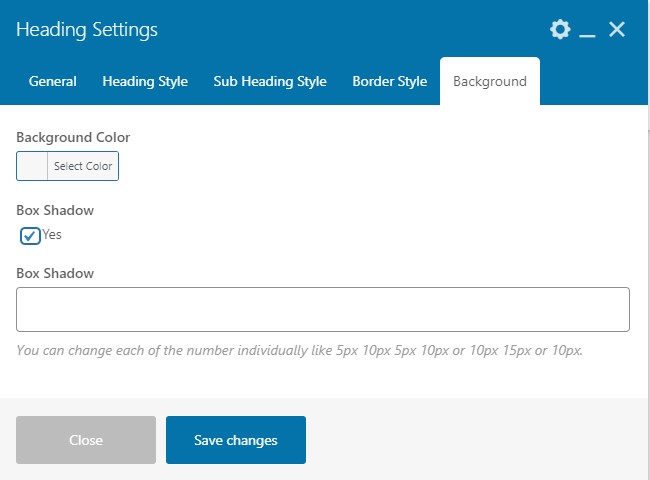This screenshot has width=650, height=480.
Task: Click the italic hint text below the input
Action: coord(300,351)
